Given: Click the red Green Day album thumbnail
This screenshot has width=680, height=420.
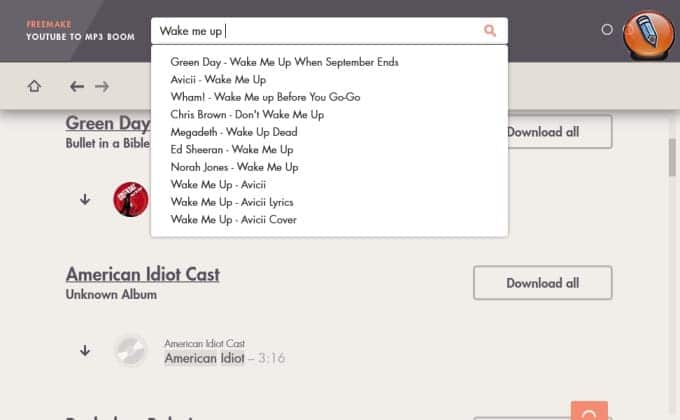Looking at the screenshot, I should tap(131, 199).
